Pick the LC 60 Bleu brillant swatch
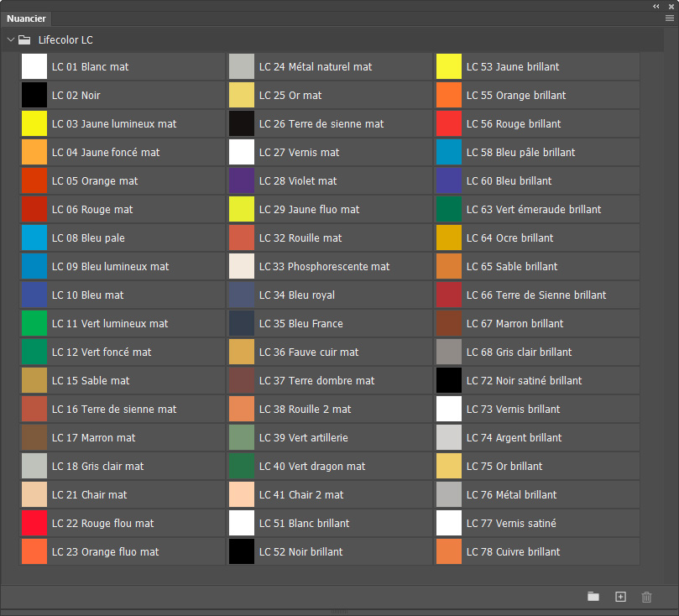Screen dimensions: 679x616 pyautogui.click(x=449, y=181)
